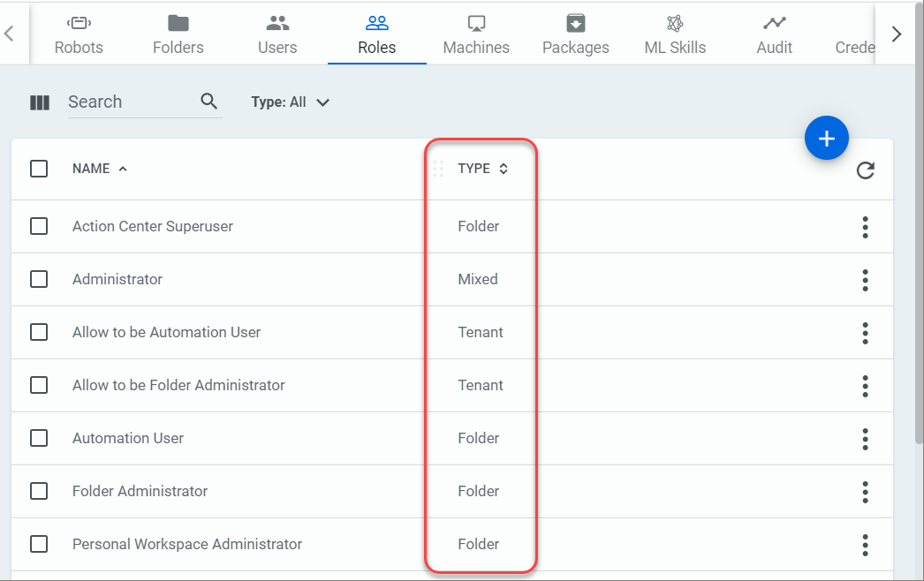Open the more options menu for Administrator

[x=865, y=280]
